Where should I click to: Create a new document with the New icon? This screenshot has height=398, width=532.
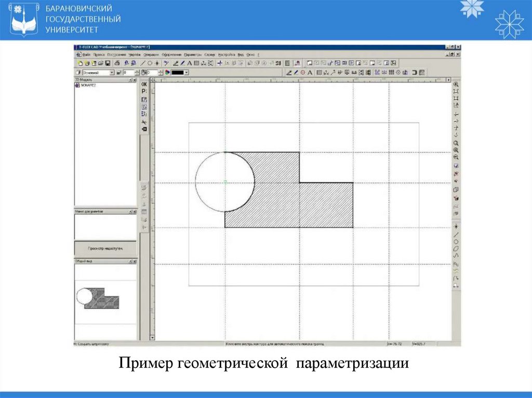pos(80,63)
